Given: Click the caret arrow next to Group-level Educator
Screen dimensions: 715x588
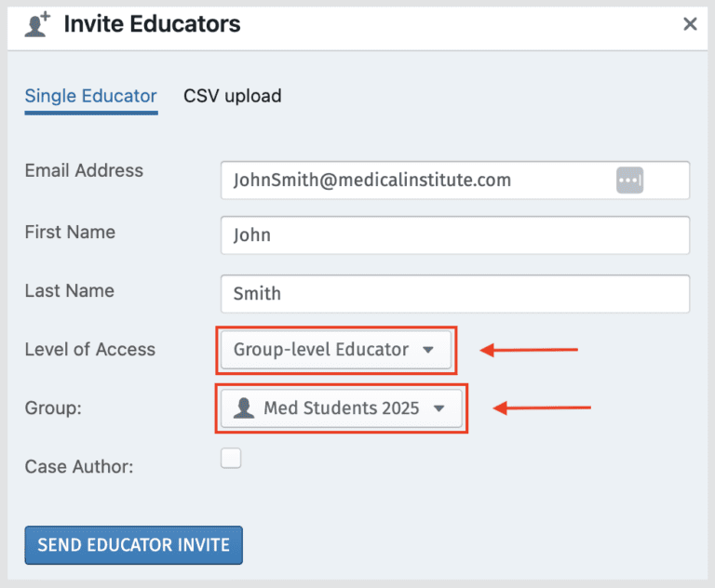Looking at the screenshot, I should click(x=428, y=351).
